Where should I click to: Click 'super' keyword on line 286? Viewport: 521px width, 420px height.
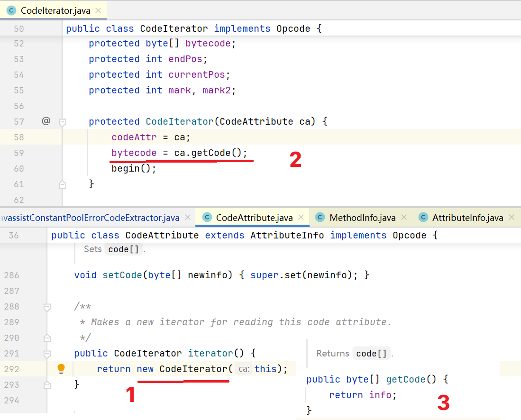265,275
